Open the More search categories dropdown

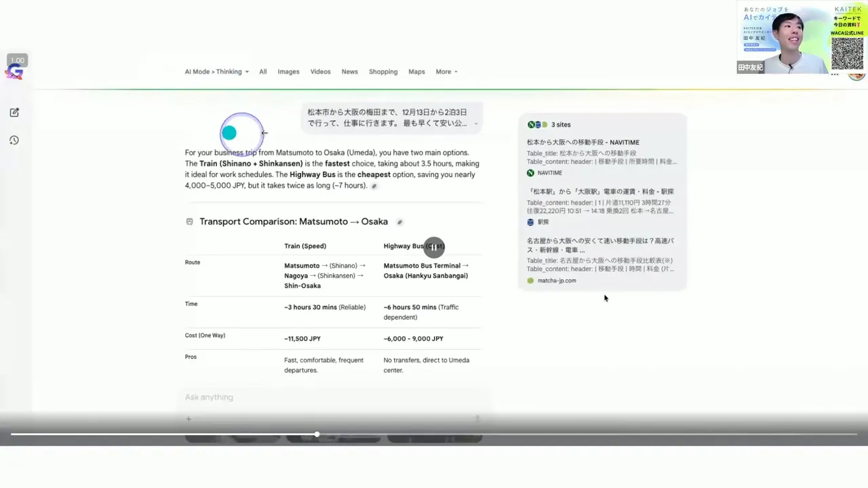[446, 71]
